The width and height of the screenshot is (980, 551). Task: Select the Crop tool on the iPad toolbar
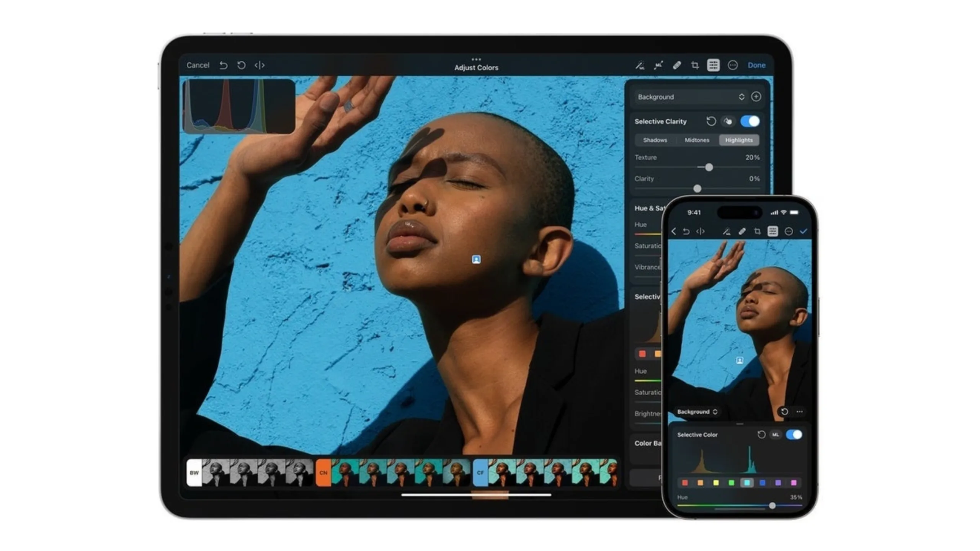[x=695, y=65]
